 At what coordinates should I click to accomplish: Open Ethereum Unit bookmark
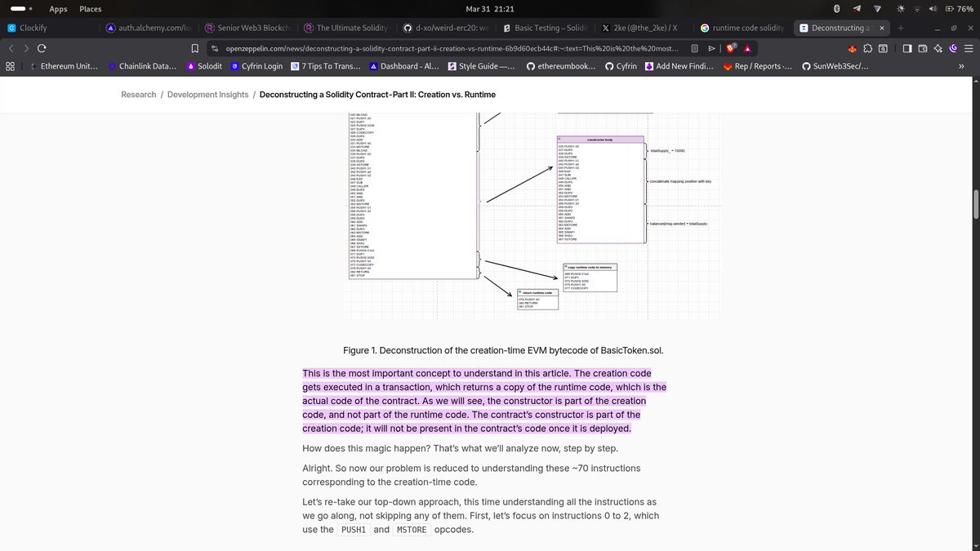tap(63, 66)
